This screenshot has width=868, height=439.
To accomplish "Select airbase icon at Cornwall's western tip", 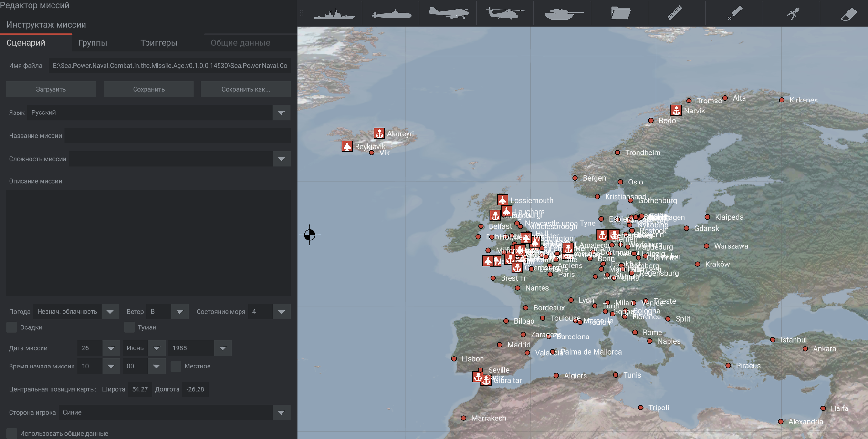I will coord(488,261).
